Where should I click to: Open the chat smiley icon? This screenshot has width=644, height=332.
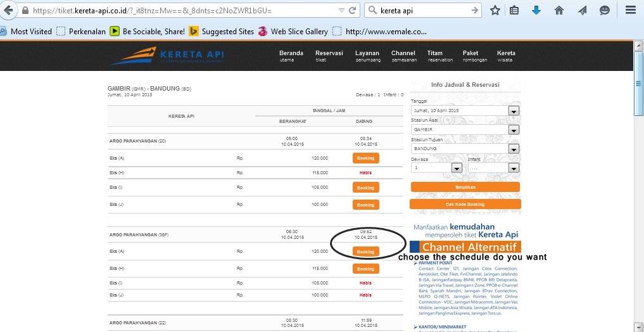[x=605, y=11]
